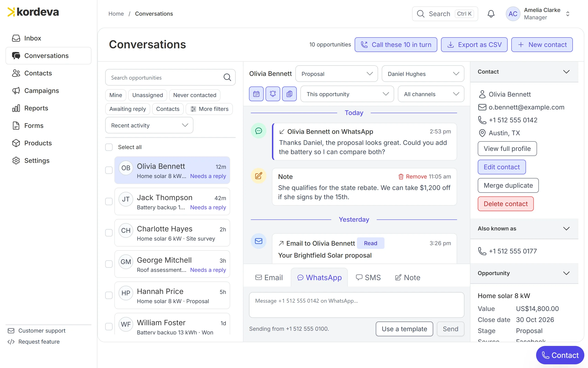Click the floating Contact call button

point(560,355)
